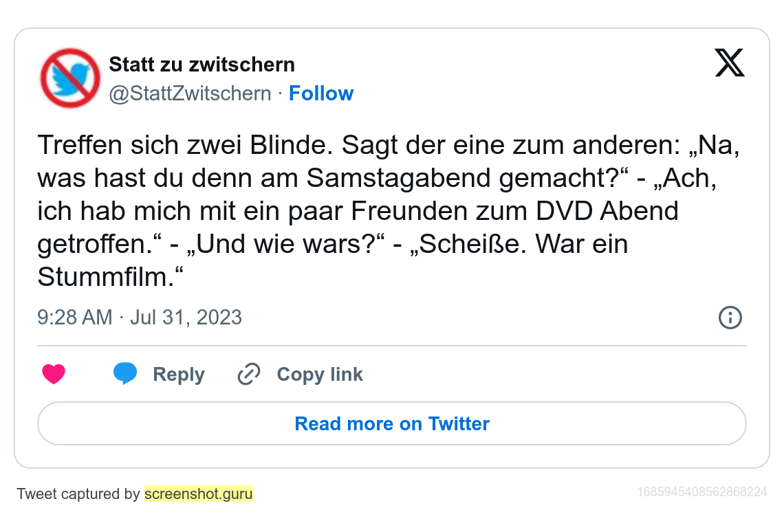The height and width of the screenshot is (532, 784).
Task: Select the "Copy link" text label
Action: pos(320,375)
